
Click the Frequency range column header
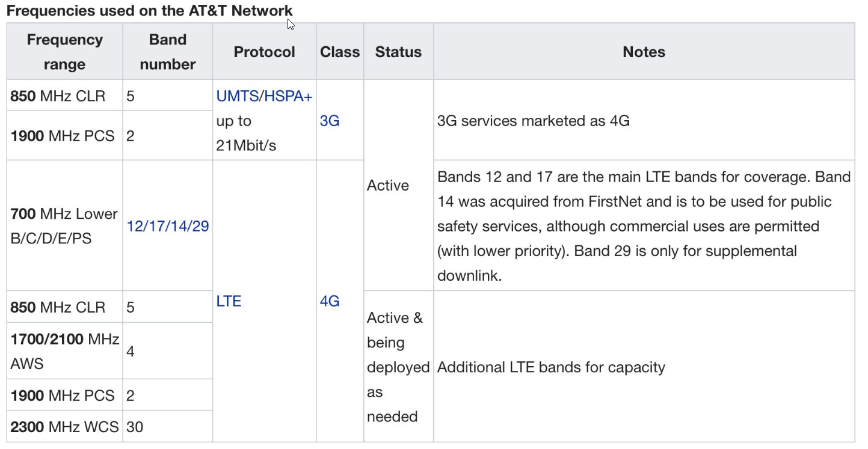(x=65, y=52)
